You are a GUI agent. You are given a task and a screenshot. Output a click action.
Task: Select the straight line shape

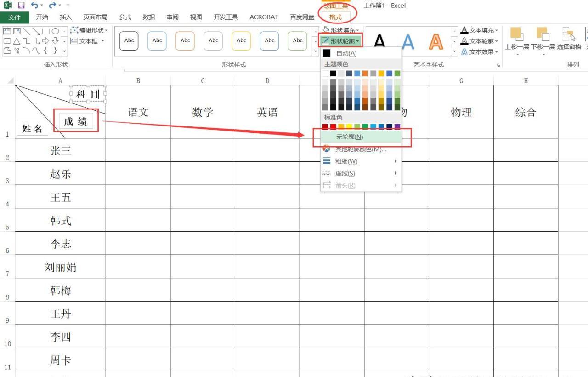click(x=27, y=31)
